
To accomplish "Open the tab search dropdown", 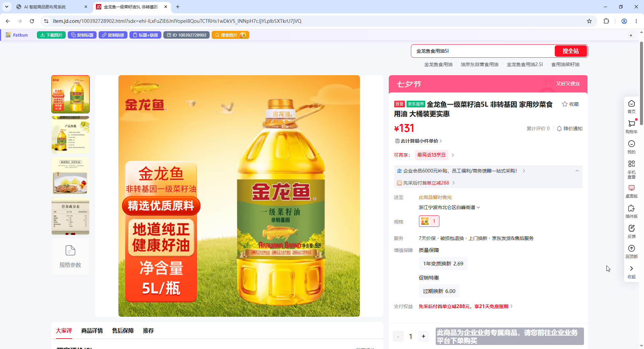I will pos(7,7).
